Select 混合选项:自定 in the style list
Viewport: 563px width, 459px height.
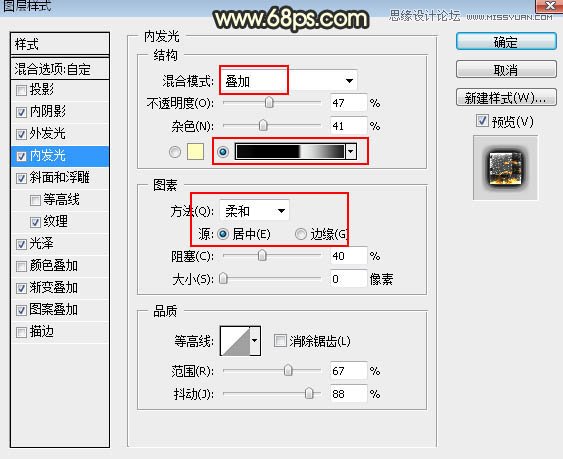point(60,69)
